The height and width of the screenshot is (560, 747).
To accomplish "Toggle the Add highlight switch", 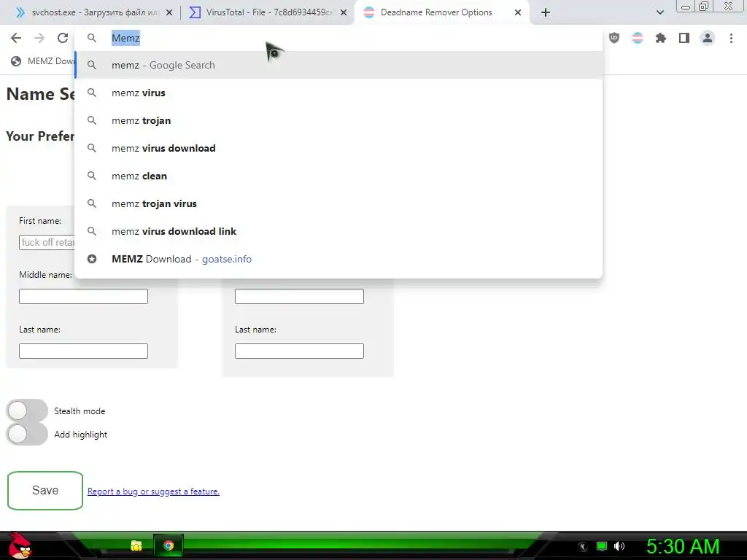I will pyautogui.click(x=27, y=434).
